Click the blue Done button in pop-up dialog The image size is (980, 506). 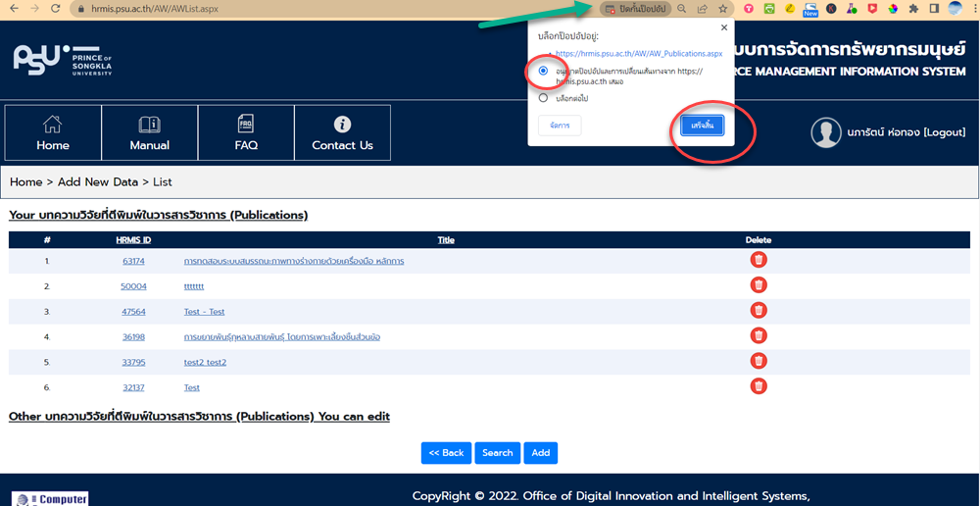(x=702, y=126)
